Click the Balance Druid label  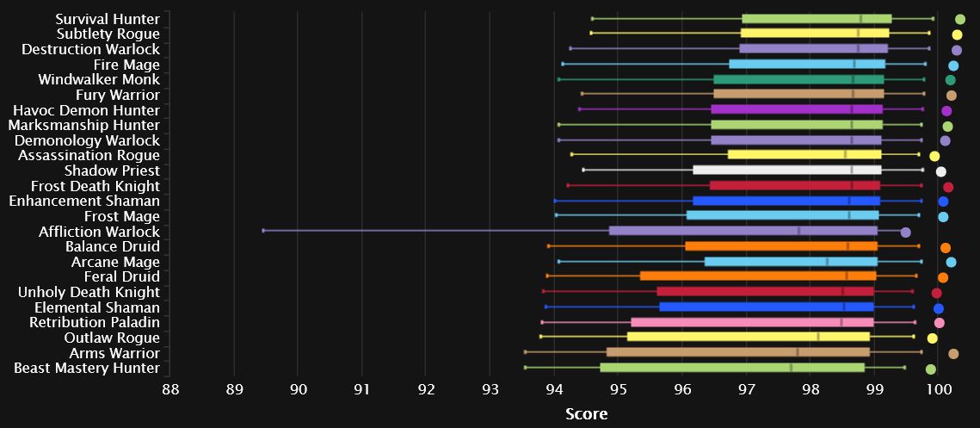click(x=113, y=246)
